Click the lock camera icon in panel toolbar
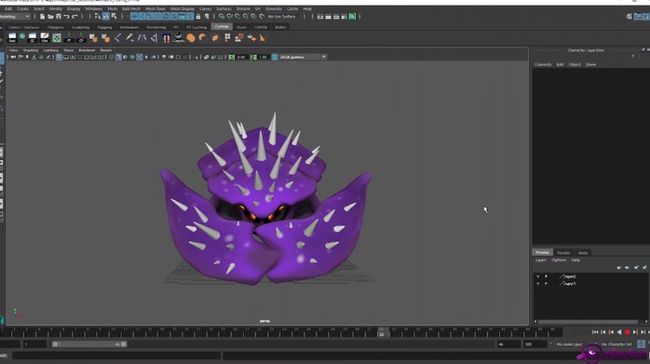Viewport: 650px width, 364px height. (x=20, y=57)
